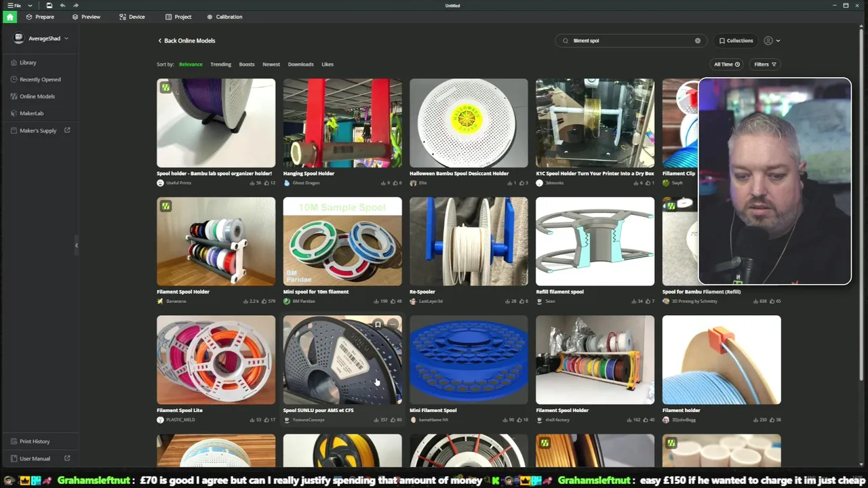Open Spool for Bambu Filament (Refill) title
868x488 pixels.
click(x=701, y=292)
